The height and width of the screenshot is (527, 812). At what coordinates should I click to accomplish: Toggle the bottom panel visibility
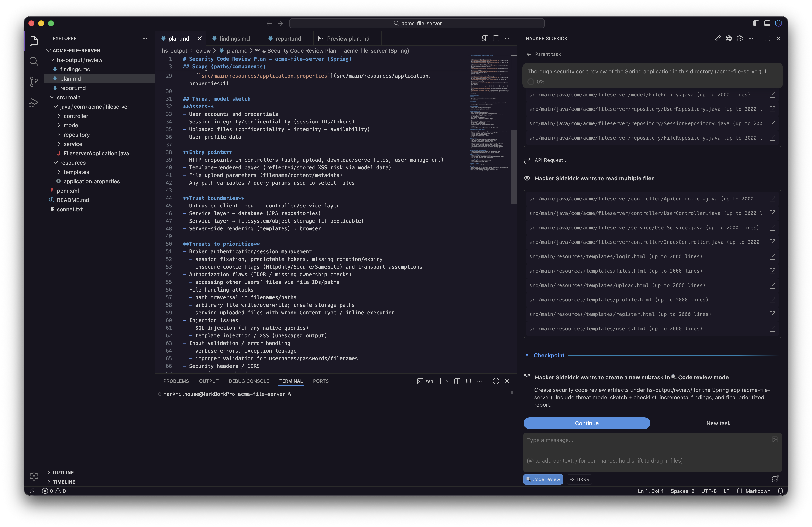coord(767,23)
